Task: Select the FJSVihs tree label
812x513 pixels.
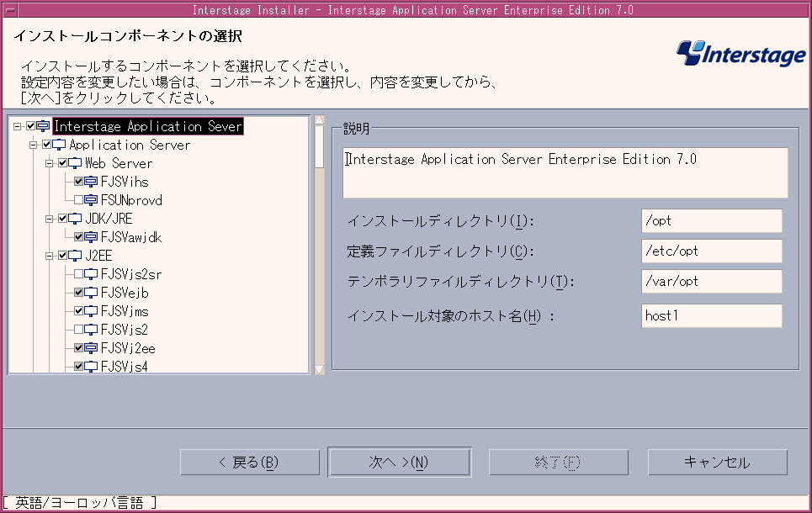Action: tap(125, 182)
